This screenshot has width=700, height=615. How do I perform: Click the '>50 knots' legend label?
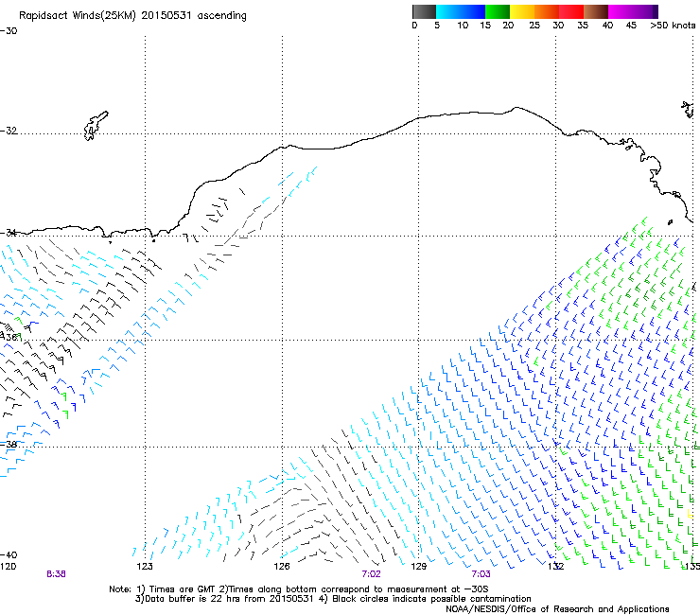[x=673, y=26]
